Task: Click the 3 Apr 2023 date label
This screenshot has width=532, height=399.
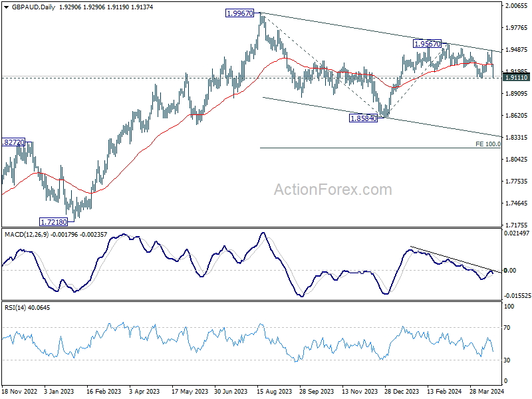Action: point(145,392)
